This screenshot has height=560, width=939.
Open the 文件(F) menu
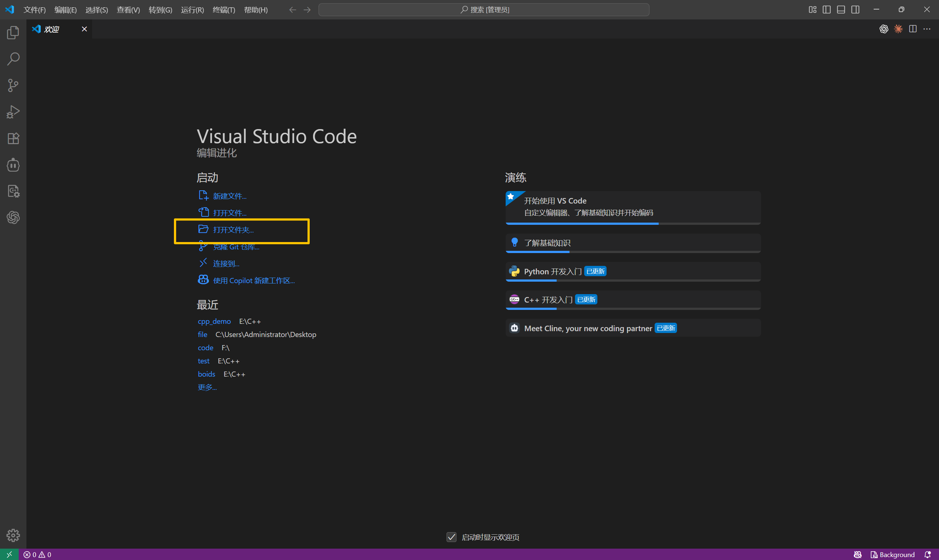(x=34, y=10)
